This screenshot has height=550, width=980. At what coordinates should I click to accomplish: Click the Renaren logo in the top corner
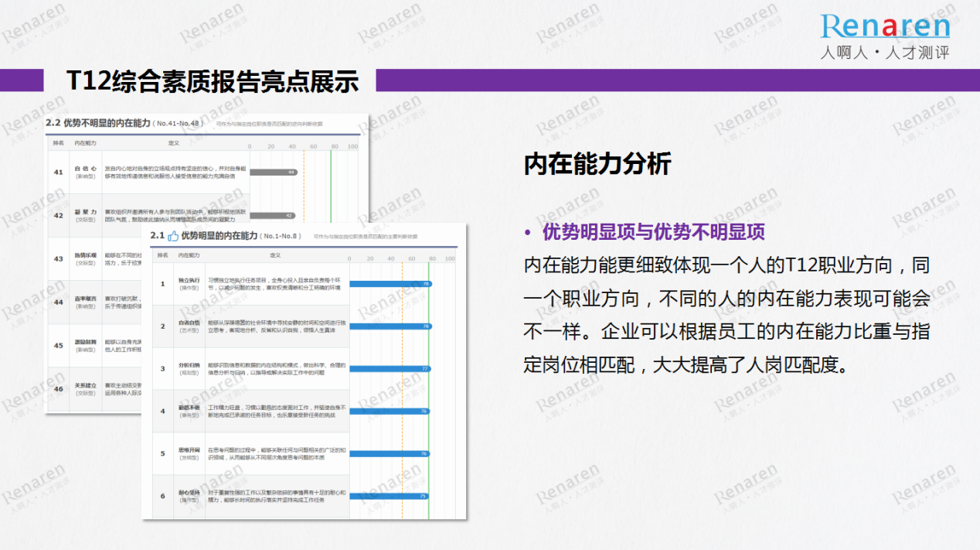coord(885,27)
